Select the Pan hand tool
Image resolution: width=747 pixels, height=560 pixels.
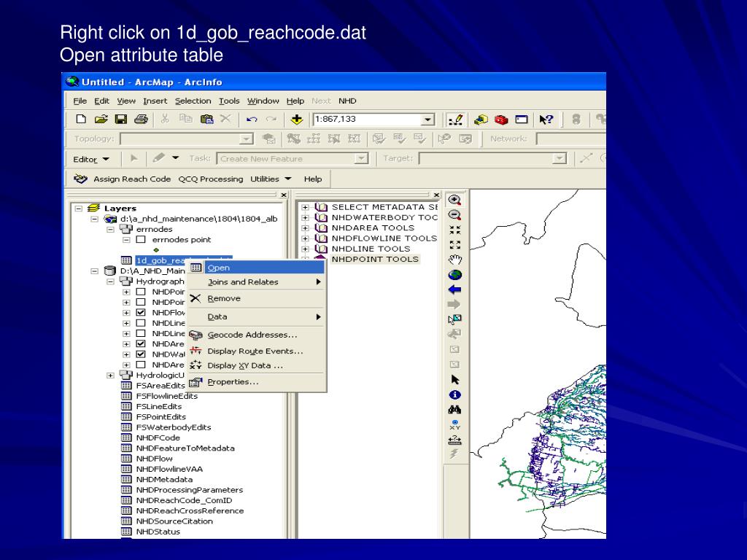(455, 260)
